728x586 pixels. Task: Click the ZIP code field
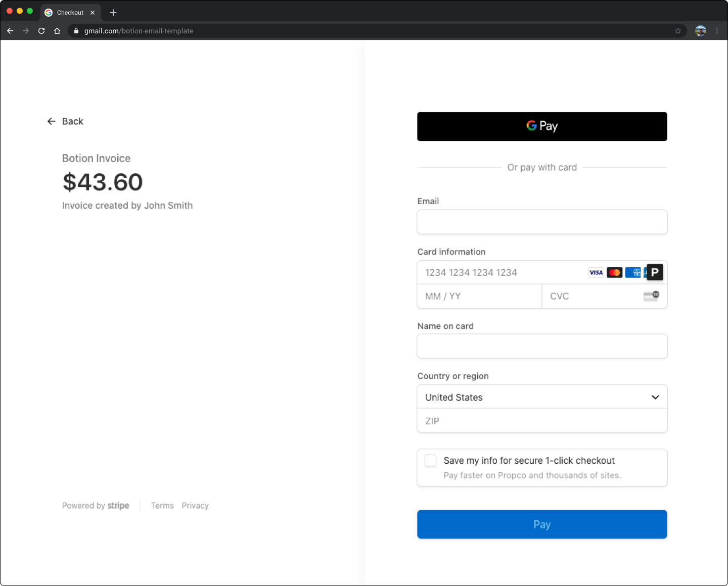tap(542, 421)
